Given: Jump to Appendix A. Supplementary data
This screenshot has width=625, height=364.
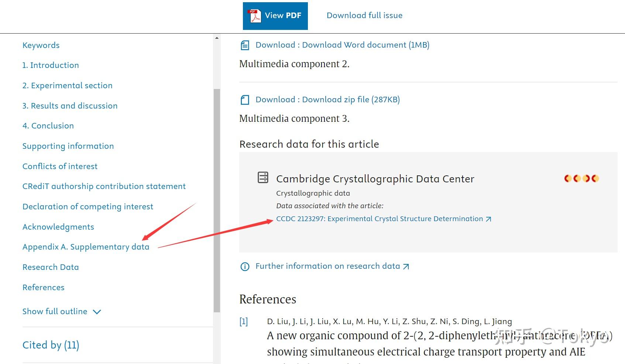Looking at the screenshot, I should coord(86,247).
